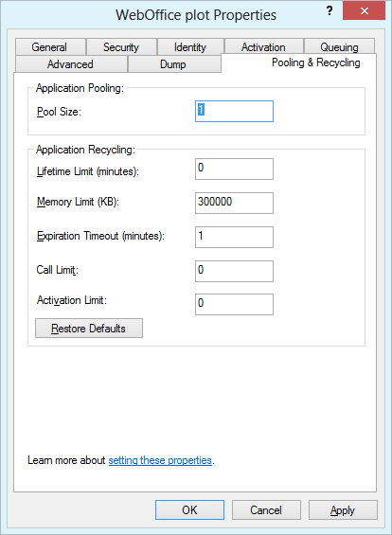Screen dimensions: 392x535
Task: Close the WebOffice plot Properties dialog
Action: click(364, 11)
